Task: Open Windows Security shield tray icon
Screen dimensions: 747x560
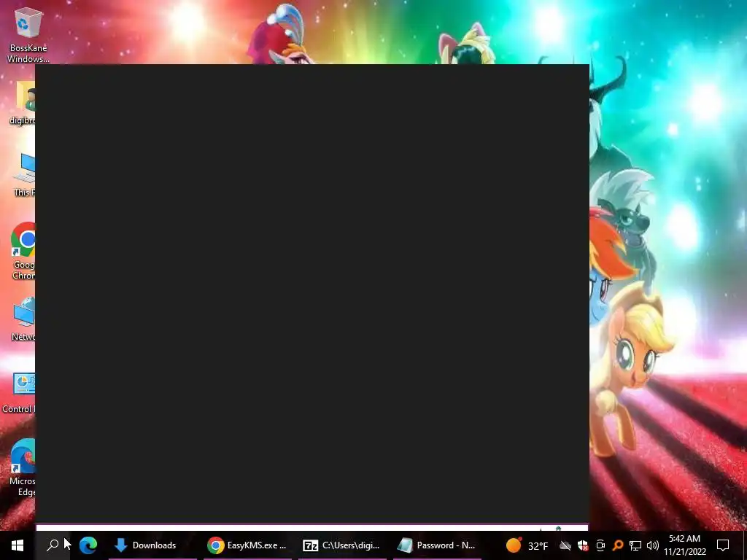Action: click(x=583, y=545)
